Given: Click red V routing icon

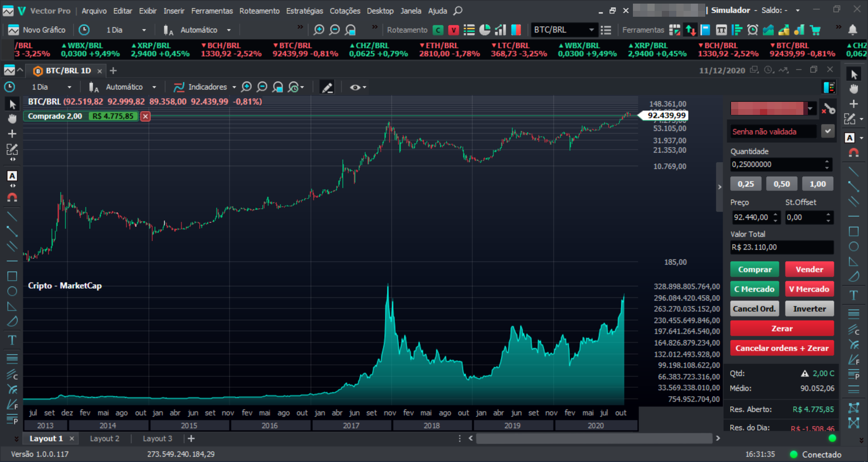Looking at the screenshot, I should pyautogui.click(x=453, y=30).
